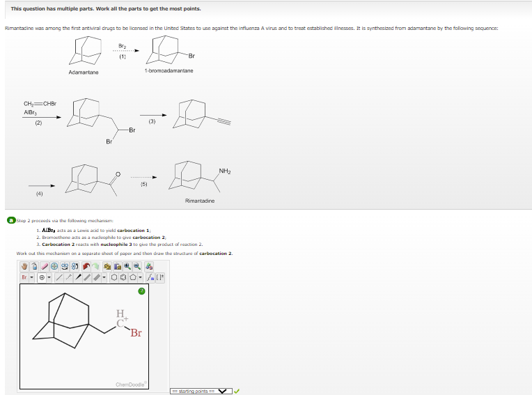Redo action with green arrow

[95, 266]
